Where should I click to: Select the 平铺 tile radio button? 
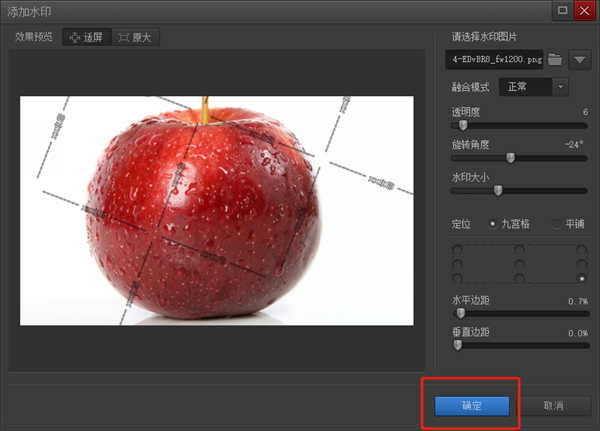pos(556,224)
